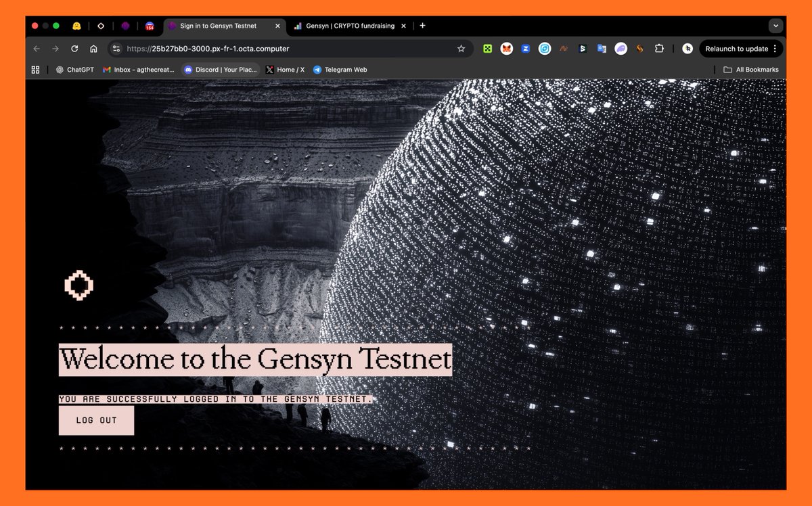Open the Home / X bookmark

[286, 70]
